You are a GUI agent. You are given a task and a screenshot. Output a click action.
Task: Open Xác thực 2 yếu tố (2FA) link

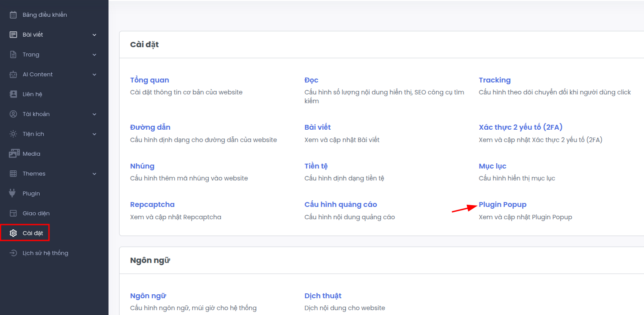coord(520,127)
